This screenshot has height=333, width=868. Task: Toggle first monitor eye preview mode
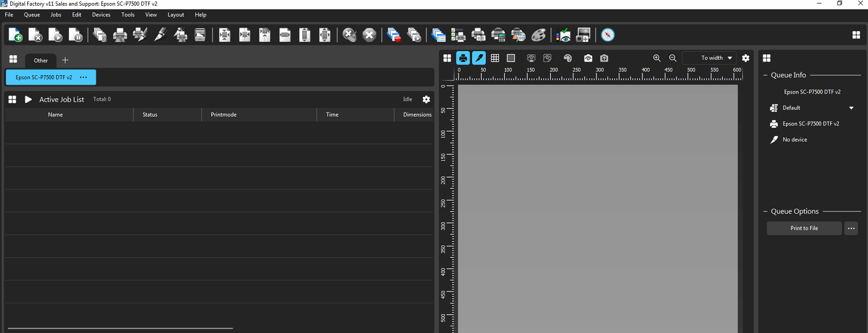click(x=531, y=58)
